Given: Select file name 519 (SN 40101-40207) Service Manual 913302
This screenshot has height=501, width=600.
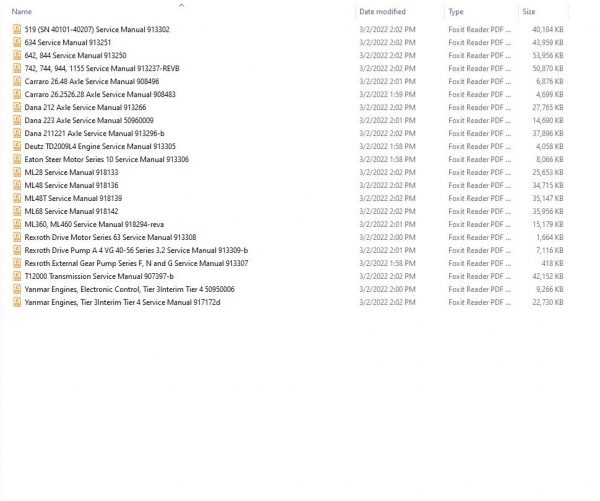Looking at the screenshot, I should [97, 29].
